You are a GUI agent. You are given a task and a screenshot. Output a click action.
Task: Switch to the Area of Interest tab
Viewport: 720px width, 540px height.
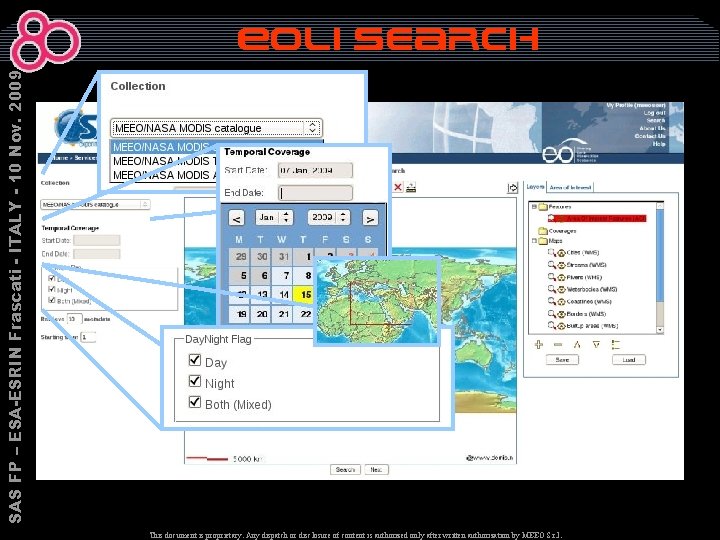coord(570,187)
